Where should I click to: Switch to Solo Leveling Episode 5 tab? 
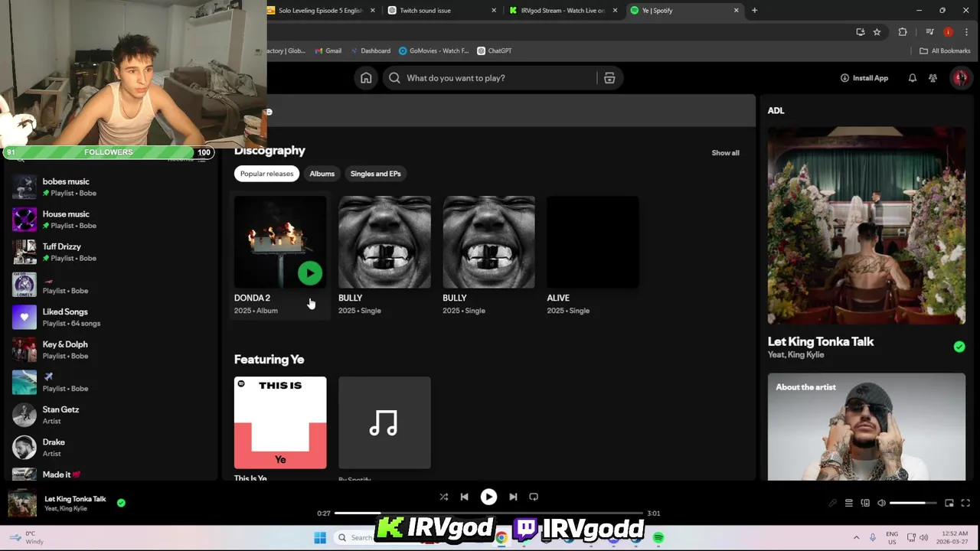click(x=322, y=11)
